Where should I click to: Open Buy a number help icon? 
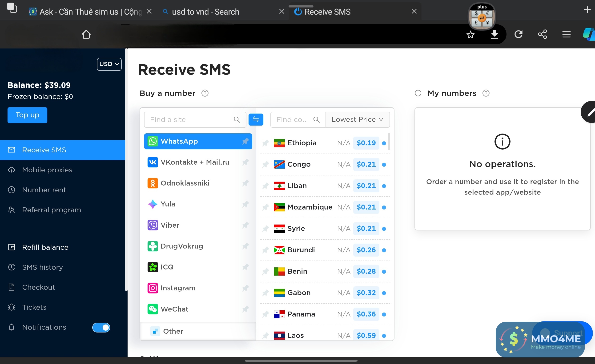(205, 93)
